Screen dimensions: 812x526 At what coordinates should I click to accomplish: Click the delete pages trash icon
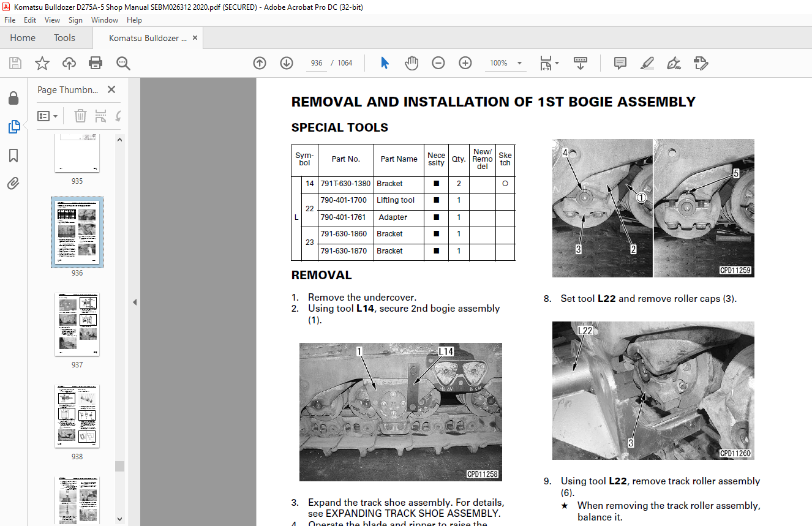(x=80, y=116)
